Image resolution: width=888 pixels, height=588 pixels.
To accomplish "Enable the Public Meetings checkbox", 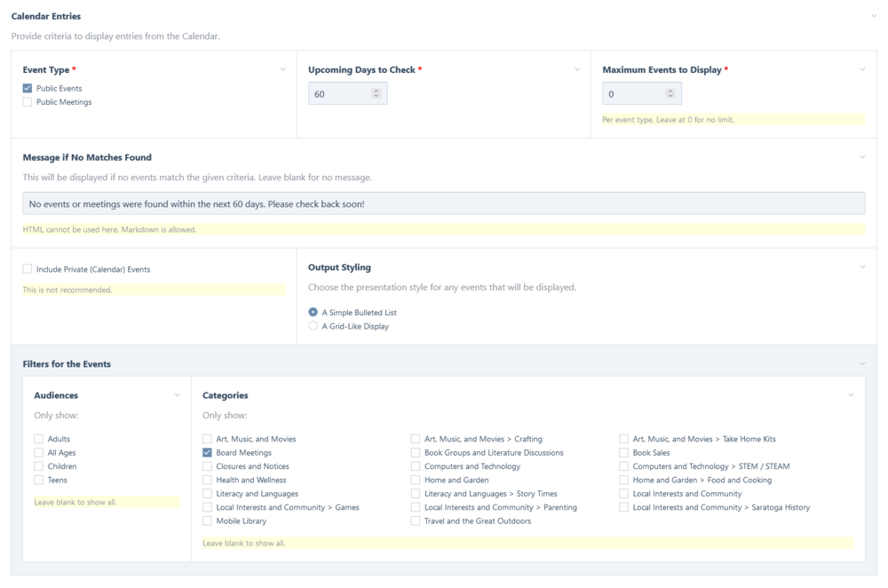I will (x=28, y=102).
